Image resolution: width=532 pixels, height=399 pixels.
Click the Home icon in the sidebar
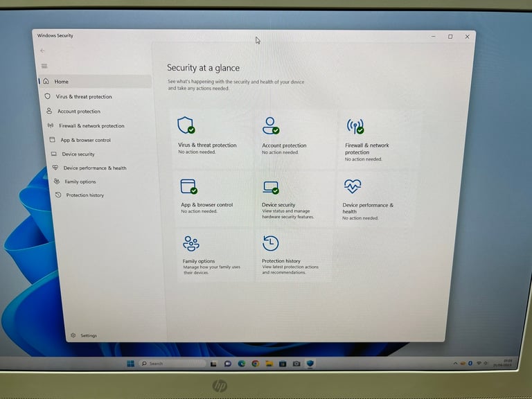coord(46,81)
